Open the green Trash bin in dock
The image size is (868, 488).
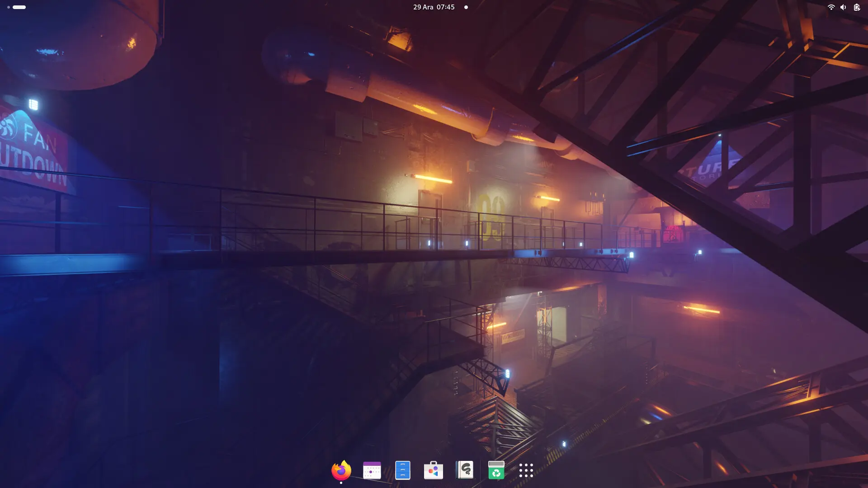point(496,470)
